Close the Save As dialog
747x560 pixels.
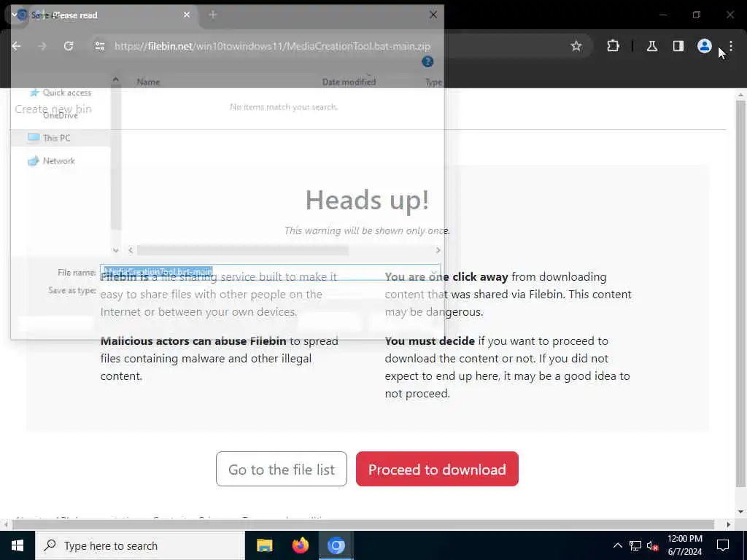coord(433,15)
